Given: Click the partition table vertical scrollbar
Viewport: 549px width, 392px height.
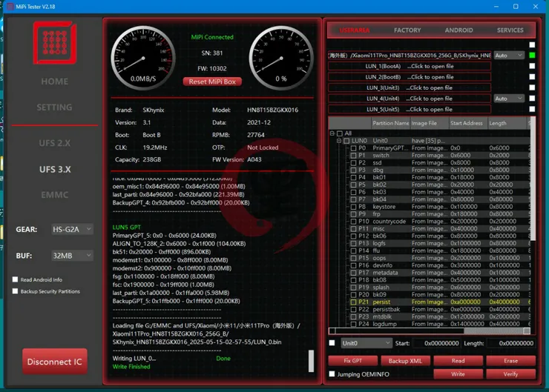Looking at the screenshot, I should point(533,179).
